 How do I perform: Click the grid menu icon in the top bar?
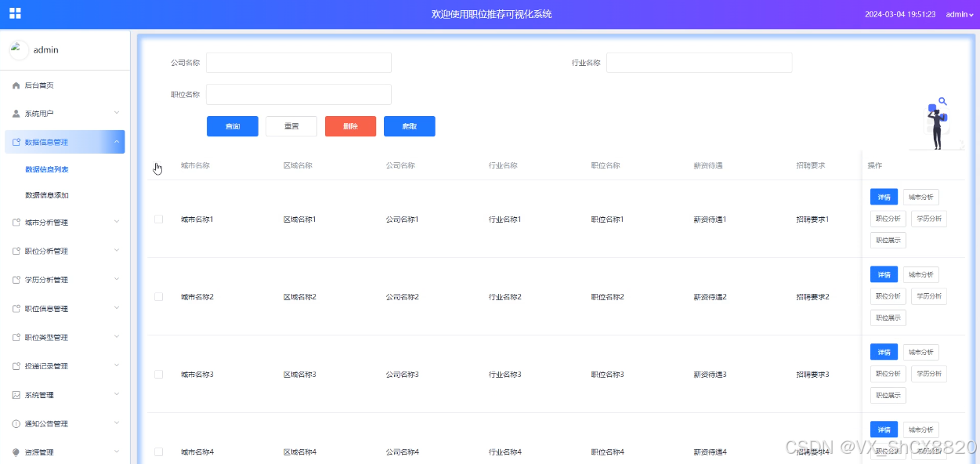tap(15, 13)
